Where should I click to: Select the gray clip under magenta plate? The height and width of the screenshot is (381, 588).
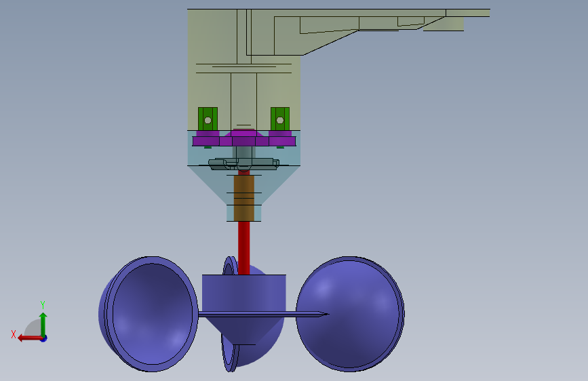(x=243, y=164)
